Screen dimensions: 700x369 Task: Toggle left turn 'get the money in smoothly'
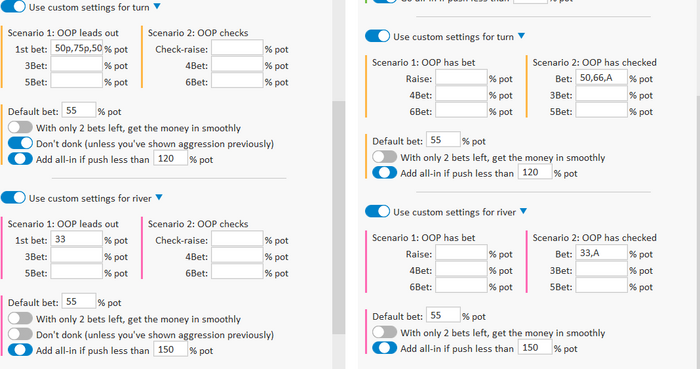coord(20,128)
